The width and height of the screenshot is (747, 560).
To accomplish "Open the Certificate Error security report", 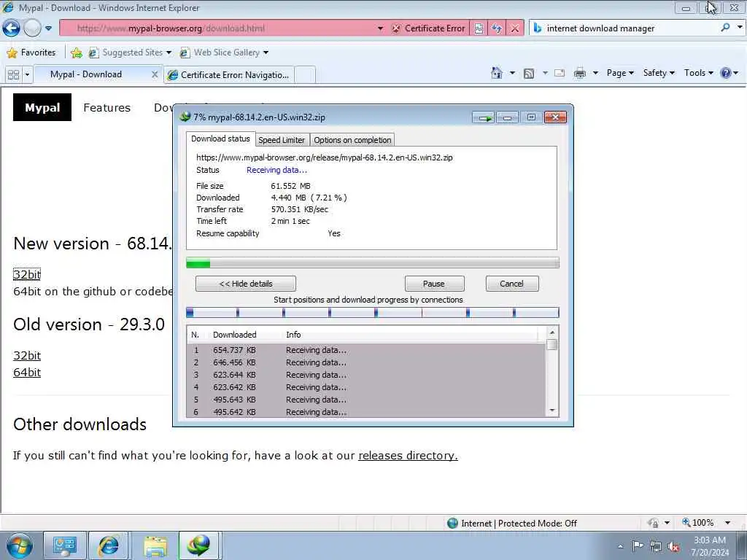I will tap(428, 28).
